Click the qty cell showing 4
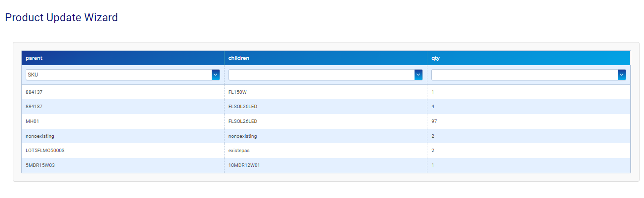 pos(433,107)
